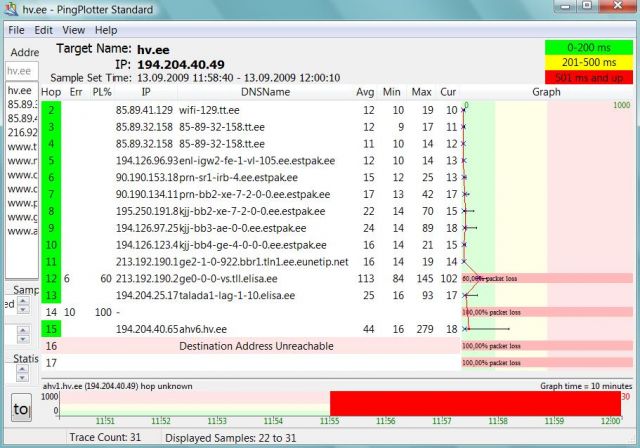The width and height of the screenshot is (640, 448).
Task: Select green hop 6 indicator
Action: click(x=51, y=177)
